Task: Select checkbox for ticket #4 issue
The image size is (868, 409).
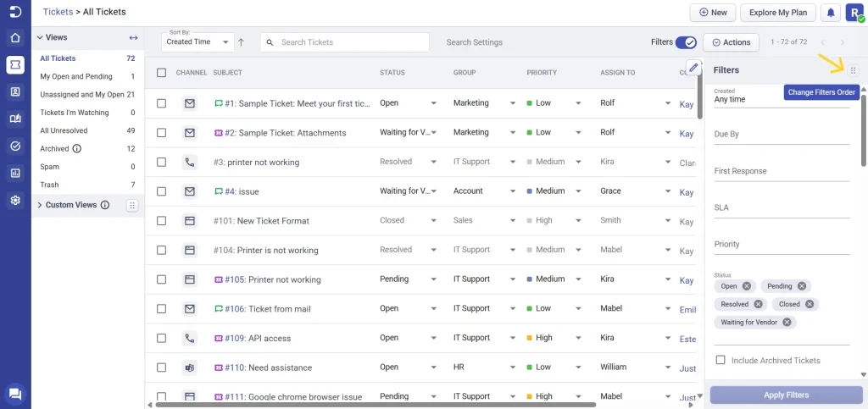Action: click(x=161, y=191)
